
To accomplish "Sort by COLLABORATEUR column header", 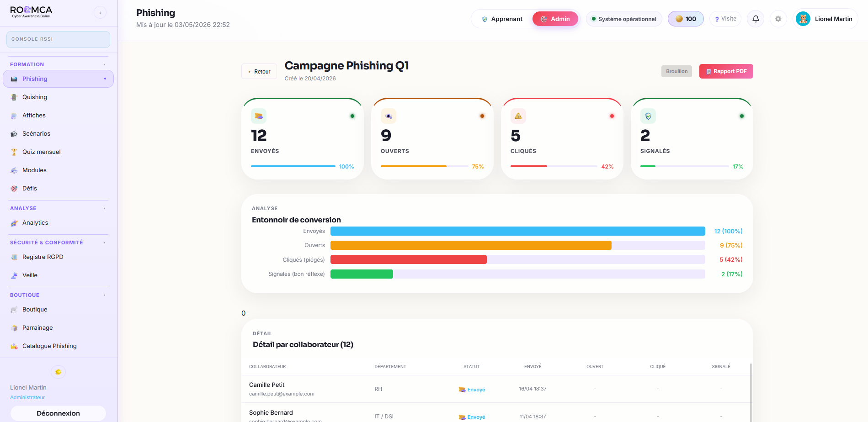I will [267, 367].
